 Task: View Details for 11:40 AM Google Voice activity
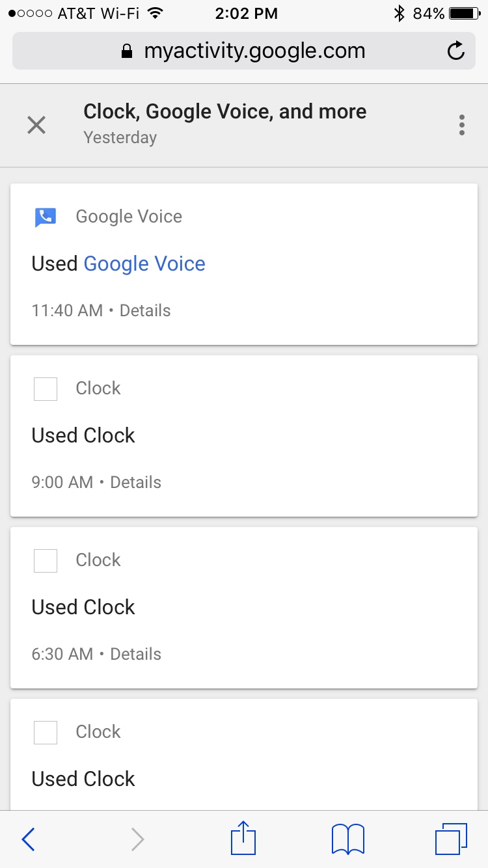click(x=145, y=310)
